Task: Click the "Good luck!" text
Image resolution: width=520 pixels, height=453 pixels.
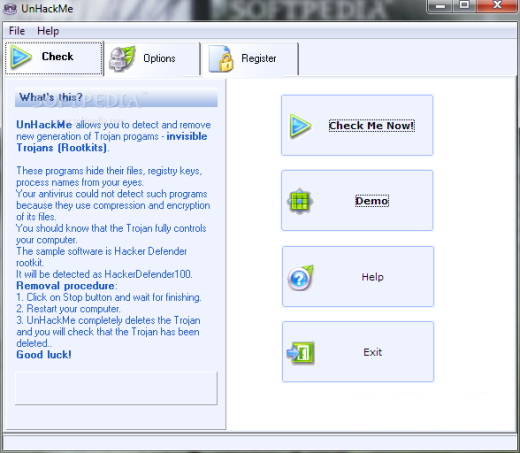Action: pos(44,354)
